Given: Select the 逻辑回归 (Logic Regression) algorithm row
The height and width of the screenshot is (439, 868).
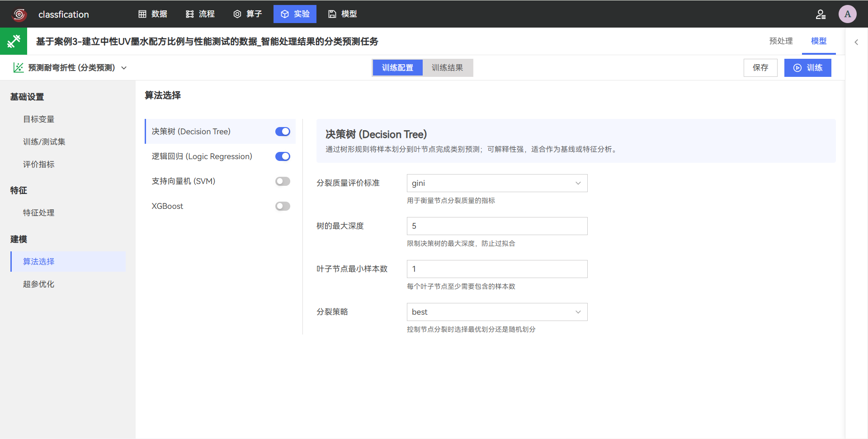Looking at the screenshot, I should pos(220,156).
